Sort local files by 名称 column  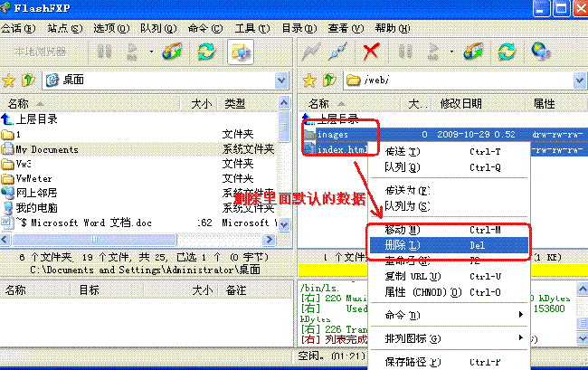tap(90, 103)
